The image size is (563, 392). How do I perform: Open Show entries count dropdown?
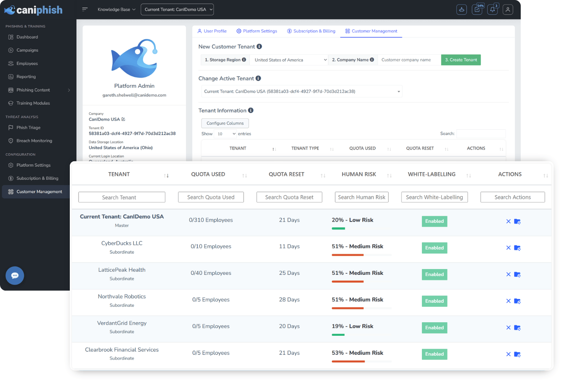(226, 134)
